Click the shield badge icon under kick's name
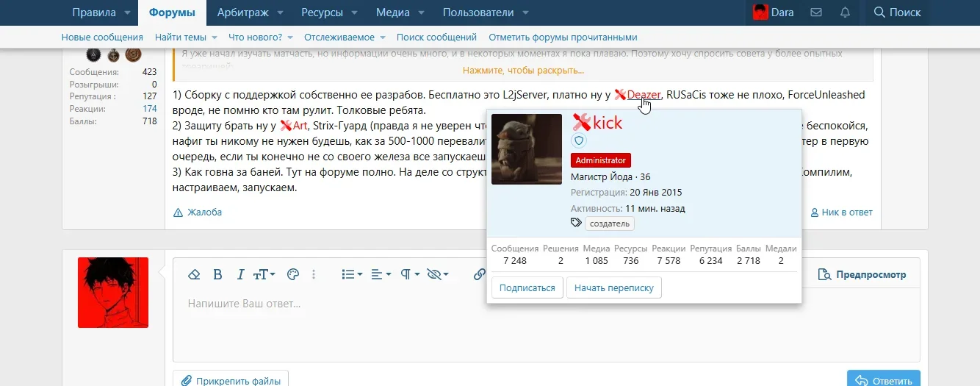The width and height of the screenshot is (980, 386). pos(578,140)
